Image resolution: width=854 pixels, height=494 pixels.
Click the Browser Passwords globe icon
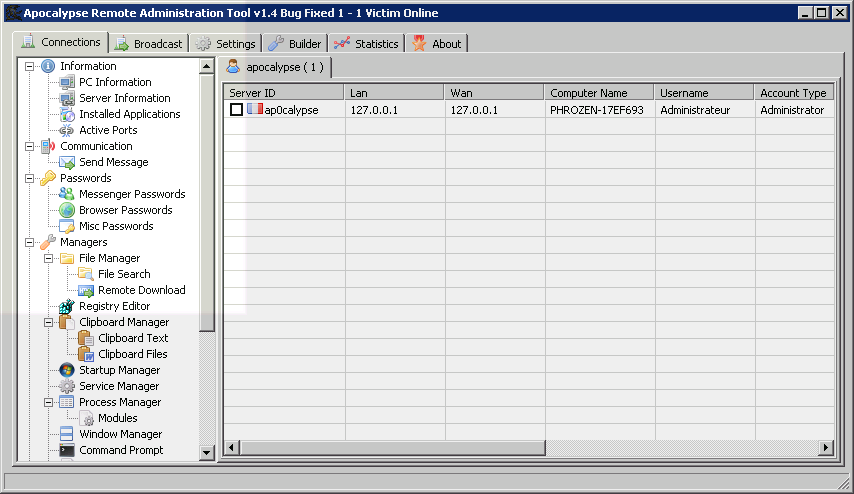pos(67,210)
